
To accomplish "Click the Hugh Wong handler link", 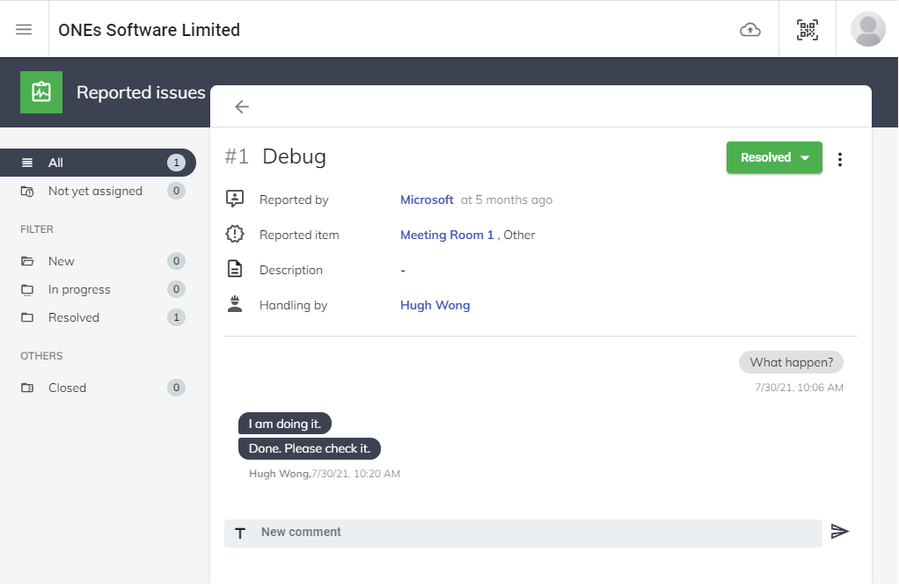I will pos(435,305).
